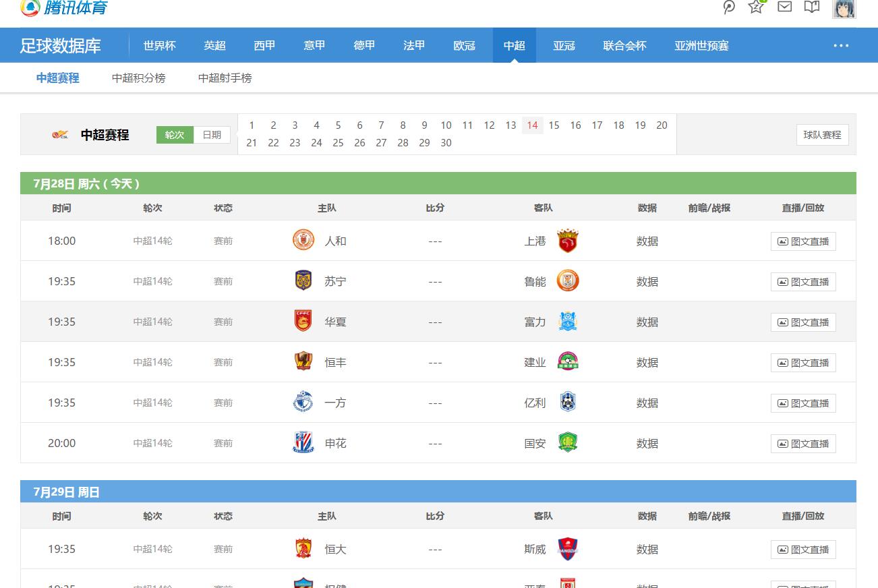Switch to the 中超积分榜 tab
This screenshot has height=588, width=878.
point(138,78)
